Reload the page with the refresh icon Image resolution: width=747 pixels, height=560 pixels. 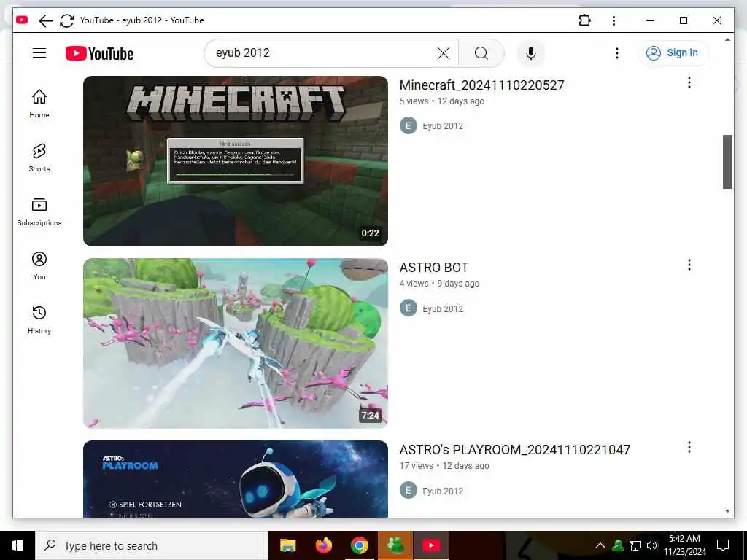click(66, 20)
